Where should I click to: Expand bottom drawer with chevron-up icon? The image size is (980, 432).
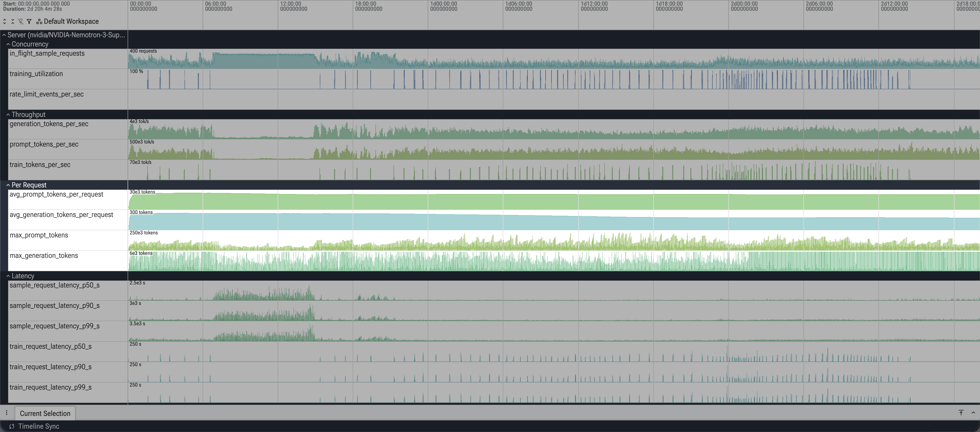973,413
